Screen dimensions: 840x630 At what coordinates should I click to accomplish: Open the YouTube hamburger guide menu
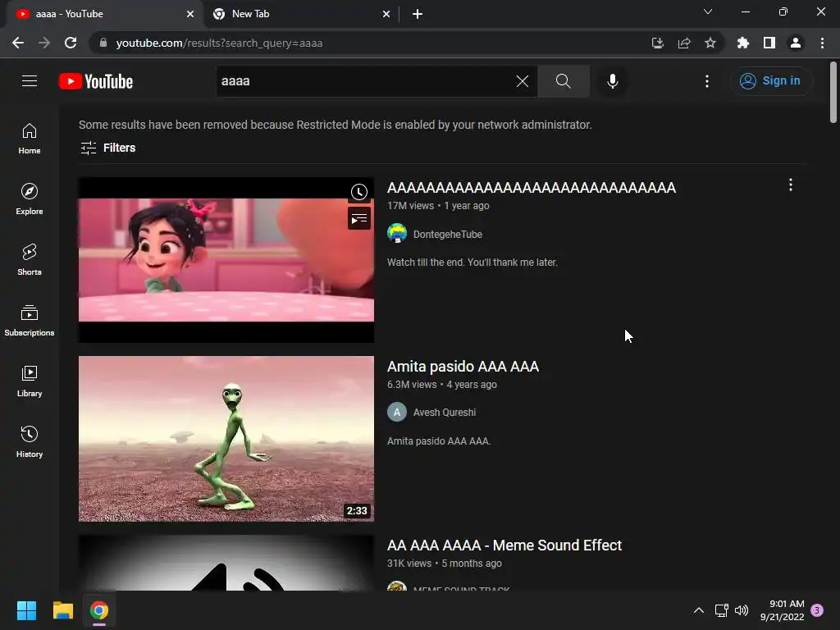coord(30,81)
